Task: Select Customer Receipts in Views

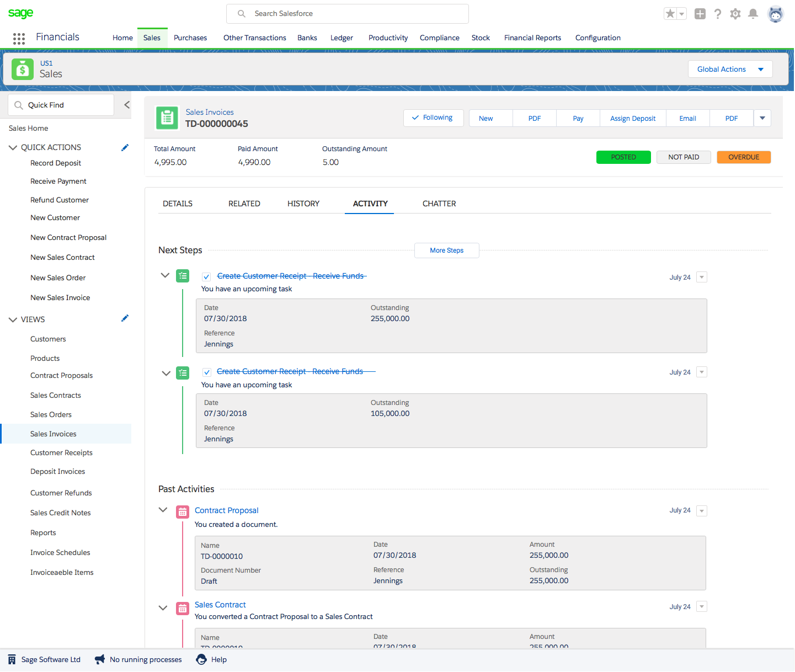Action: [x=61, y=453]
